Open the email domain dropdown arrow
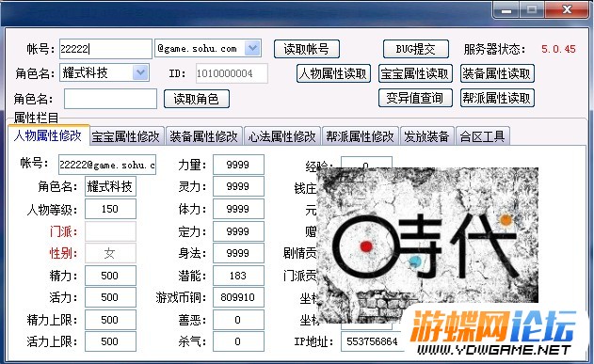Image resolution: width=594 pixels, height=364 pixels. 252,48
